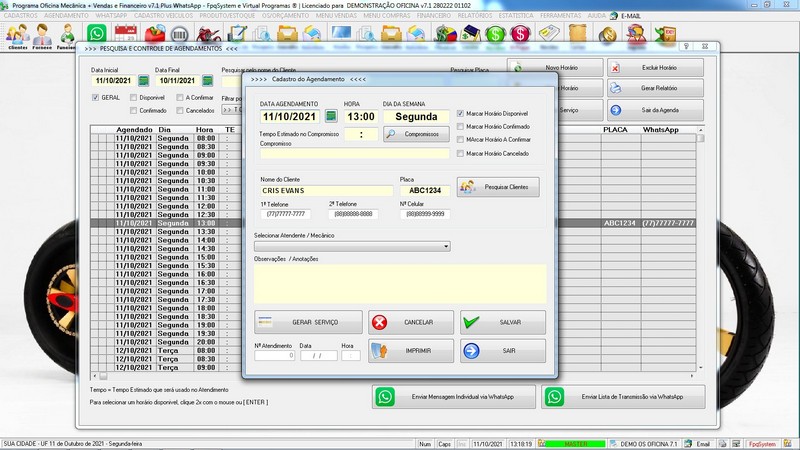Click Exclui Horário in the agenda window

click(655, 67)
